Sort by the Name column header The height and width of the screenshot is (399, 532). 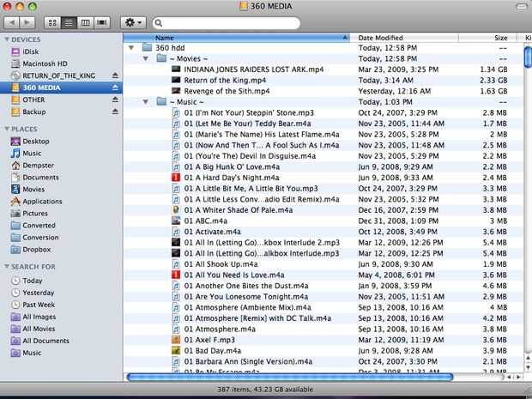point(236,38)
